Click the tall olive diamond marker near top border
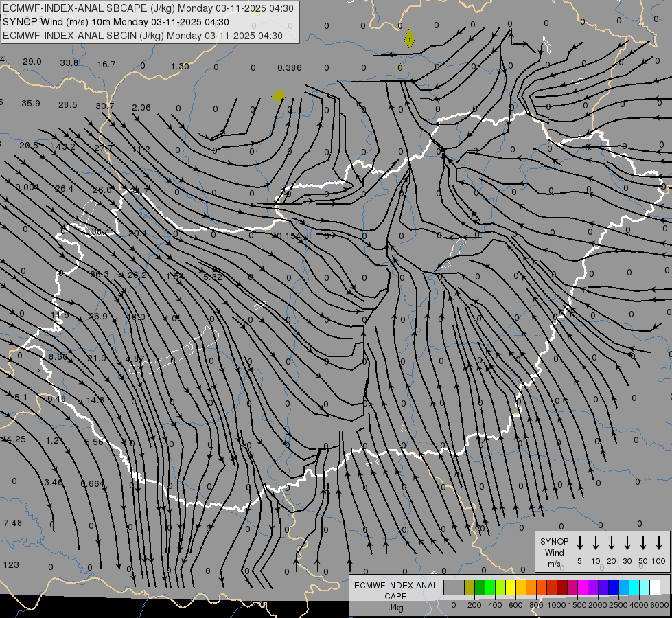The width and height of the screenshot is (672, 618). click(409, 38)
